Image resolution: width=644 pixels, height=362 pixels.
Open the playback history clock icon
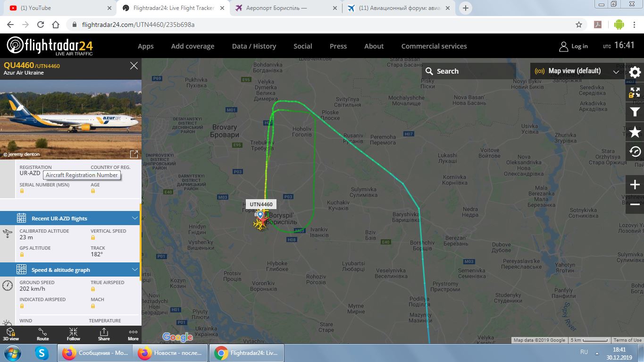click(x=635, y=152)
